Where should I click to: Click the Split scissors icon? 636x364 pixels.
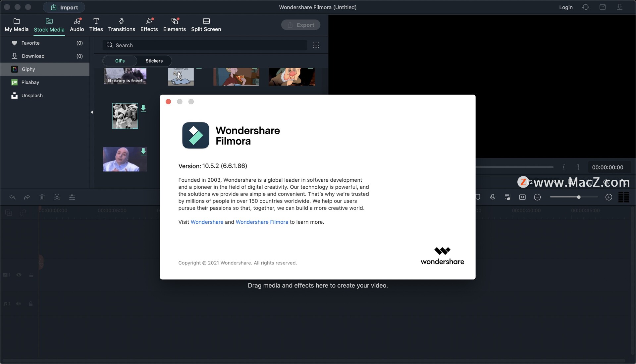57,197
